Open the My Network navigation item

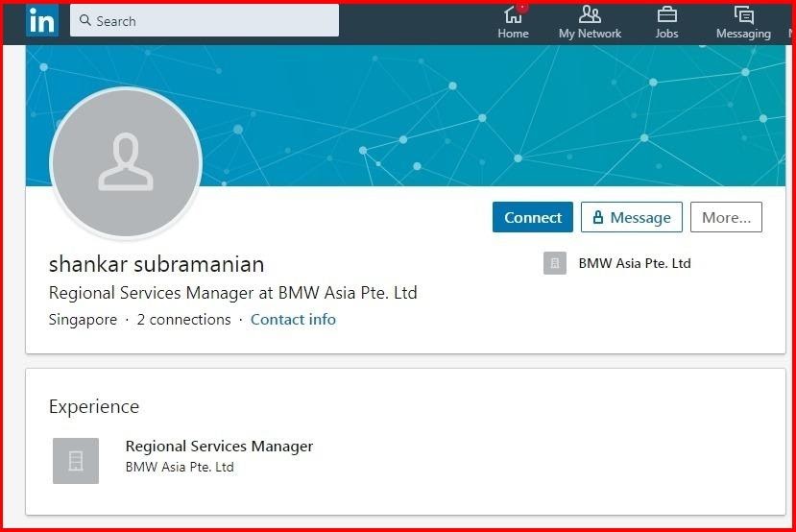pos(590,22)
